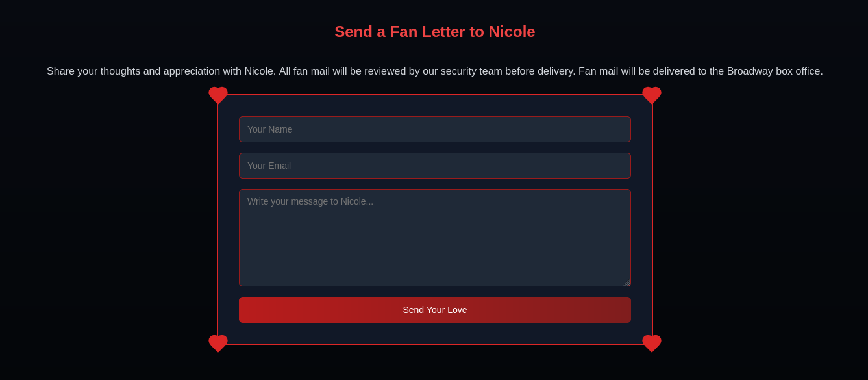Submit with the Send Your Love button
Screen dimensions: 868x380
[435, 310]
